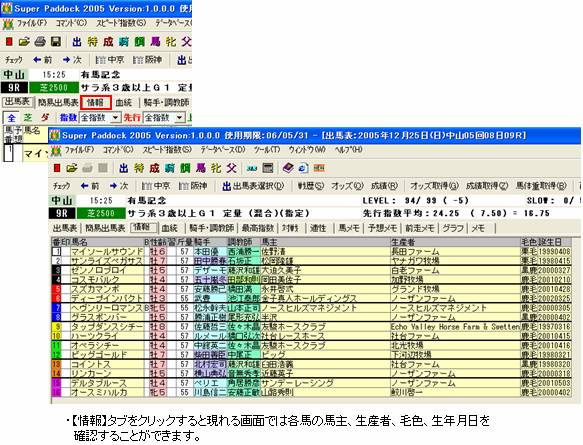Click the floppy save icon in background window
Image resolution: width=583 pixels, height=445 pixels.
tap(56, 42)
